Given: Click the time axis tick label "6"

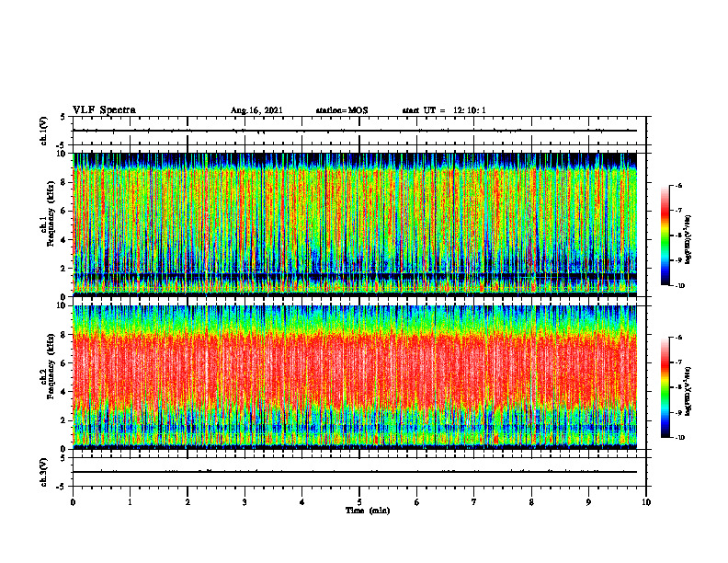Looking at the screenshot, I should (x=417, y=502).
